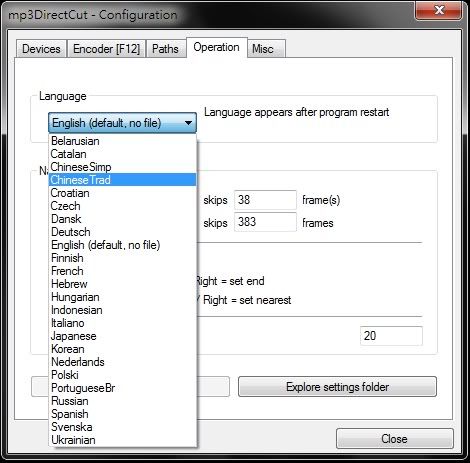The width and height of the screenshot is (470, 463).
Task: Choose Finnish from the list
Action: click(122, 258)
